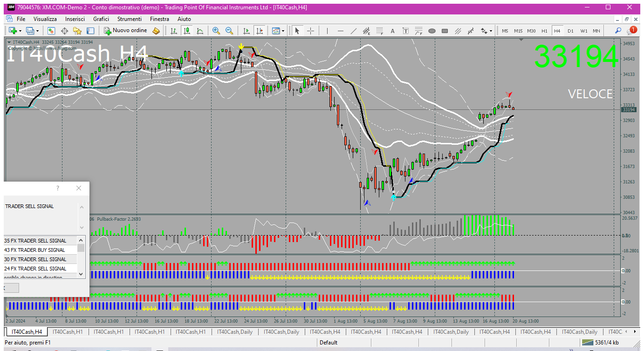Switch to D1 timeframe

570,31
